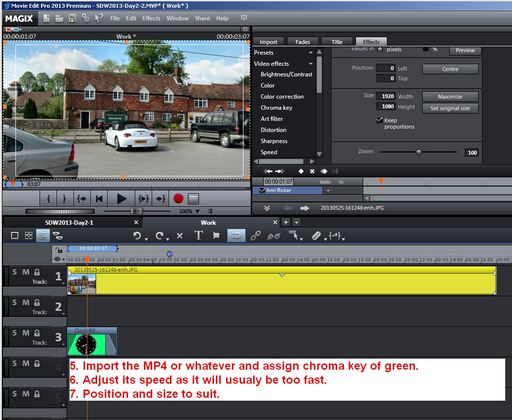Expand the Presets section arrow
The image size is (512, 420).
point(311,53)
